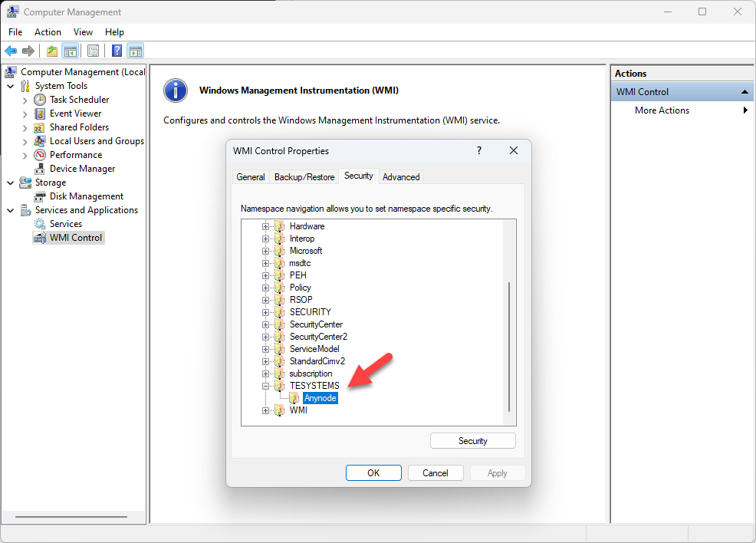Open the Action menu
The image size is (756, 543).
point(48,32)
